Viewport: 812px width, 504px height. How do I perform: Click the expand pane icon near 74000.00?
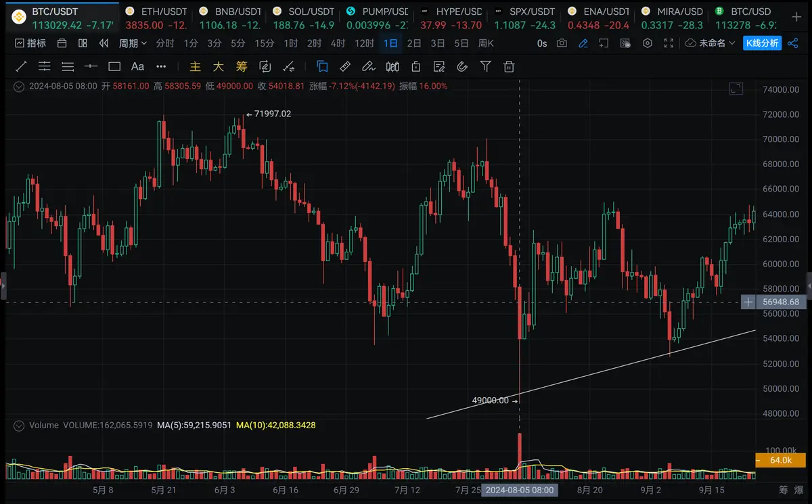tap(736, 88)
